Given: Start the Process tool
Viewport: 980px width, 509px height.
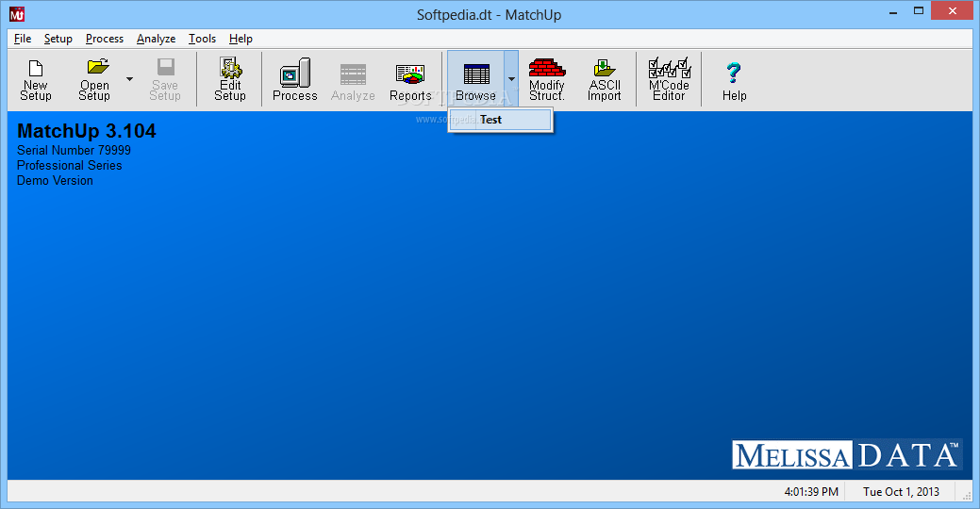Looking at the screenshot, I should (x=295, y=79).
